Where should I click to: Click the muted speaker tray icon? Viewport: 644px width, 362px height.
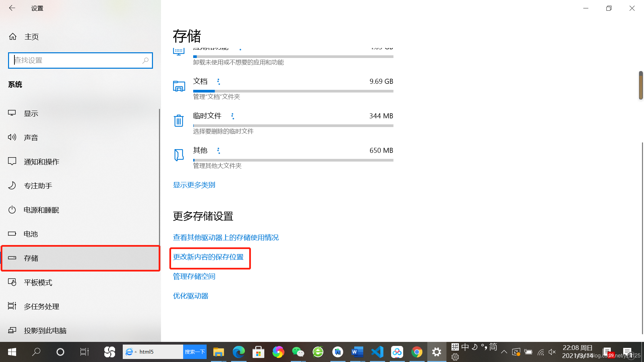click(552, 352)
